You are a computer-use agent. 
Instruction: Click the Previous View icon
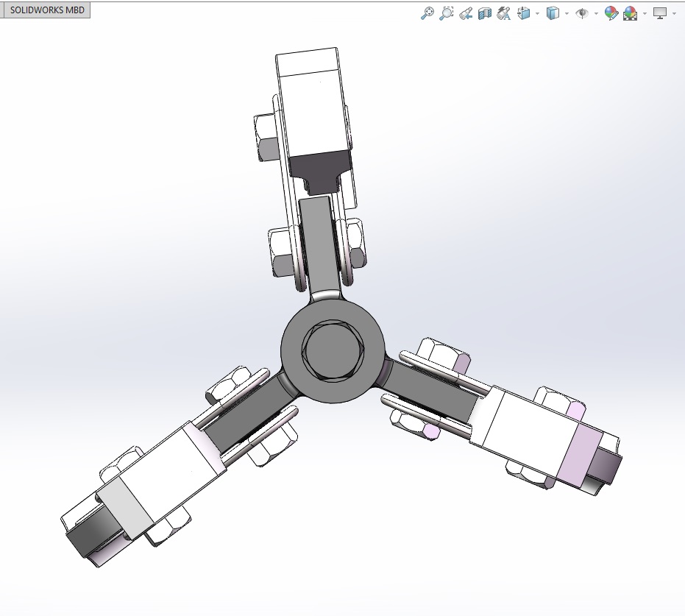coord(466,13)
